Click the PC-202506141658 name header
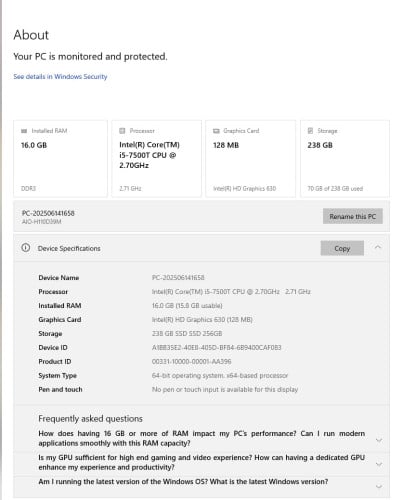The image size is (403, 500). (x=48, y=213)
